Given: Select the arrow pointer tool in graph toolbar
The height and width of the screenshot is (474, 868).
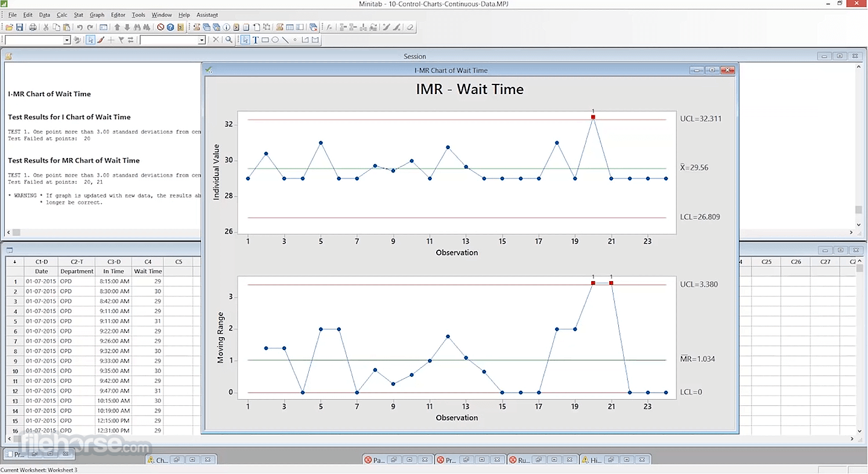Looking at the screenshot, I should coord(246,40).
